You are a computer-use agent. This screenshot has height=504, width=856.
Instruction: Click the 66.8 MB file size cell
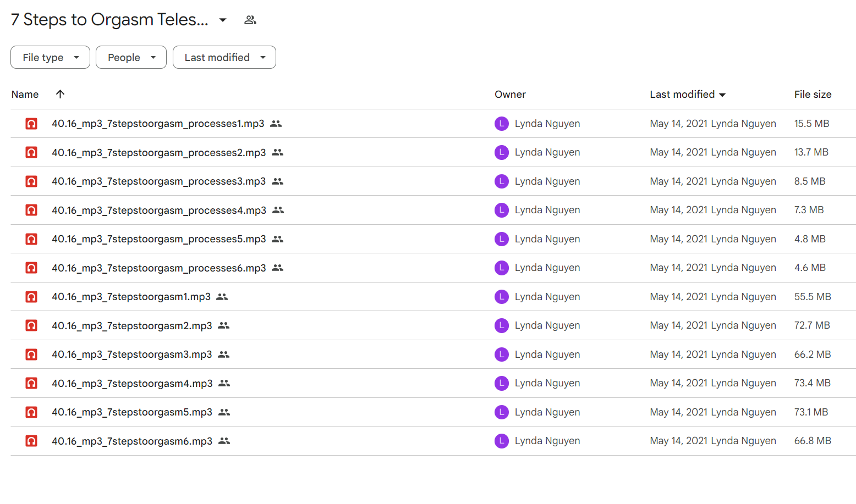[813, 441]
